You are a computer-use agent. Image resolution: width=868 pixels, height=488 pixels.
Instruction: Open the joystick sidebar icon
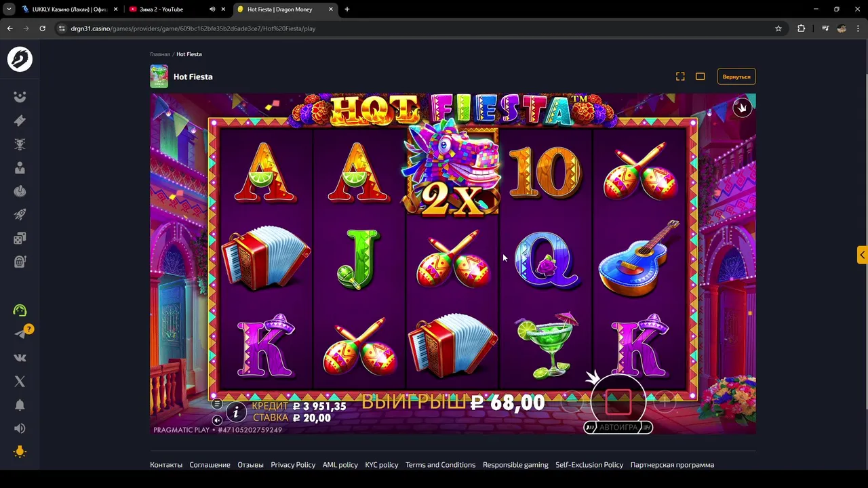click(x=20, y=191)
